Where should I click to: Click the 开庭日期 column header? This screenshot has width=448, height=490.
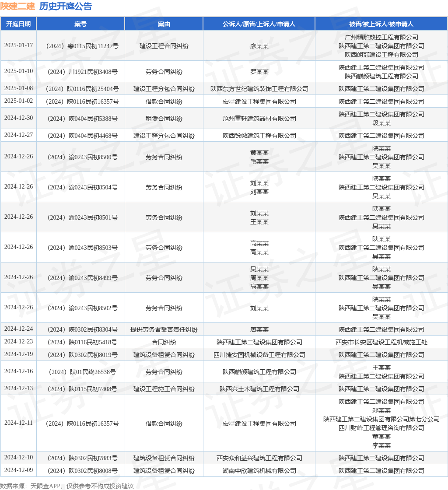(18, 24)
